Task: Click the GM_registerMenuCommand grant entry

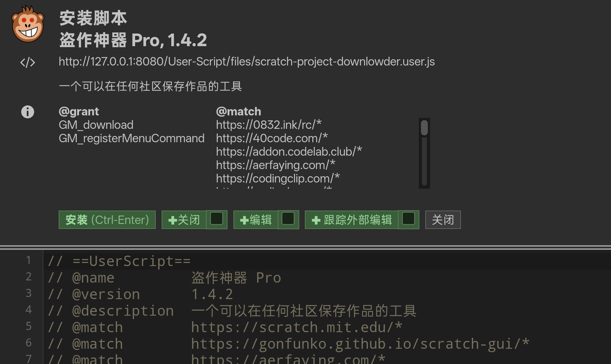Action: coord(131,138)
